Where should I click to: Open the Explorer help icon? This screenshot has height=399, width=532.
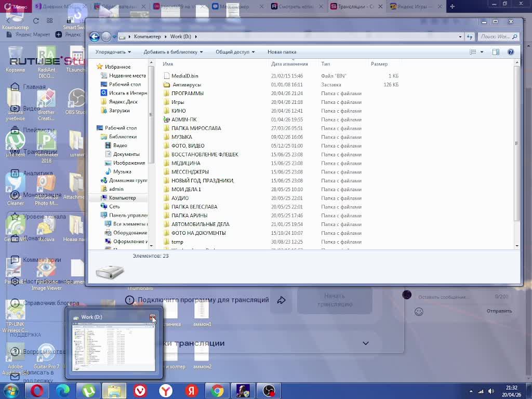511,52
